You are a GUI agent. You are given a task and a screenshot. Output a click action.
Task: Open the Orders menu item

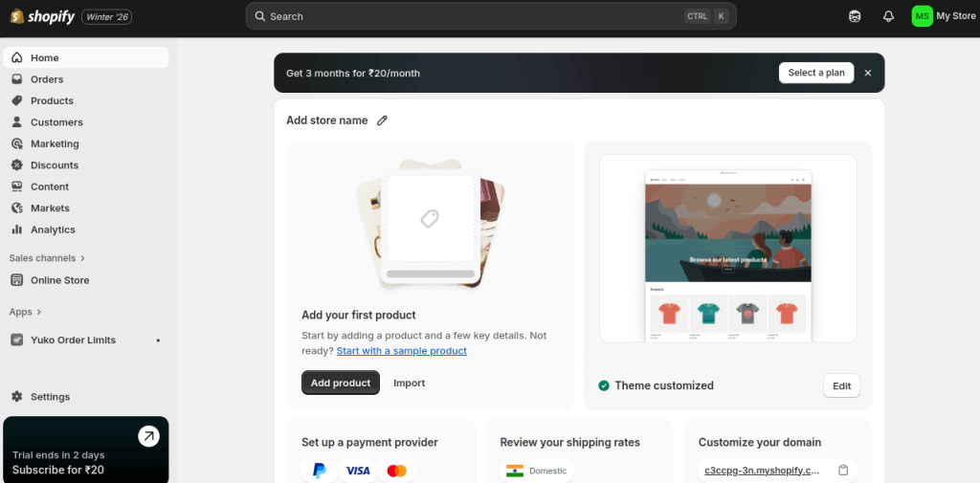[x=47, y=79]
